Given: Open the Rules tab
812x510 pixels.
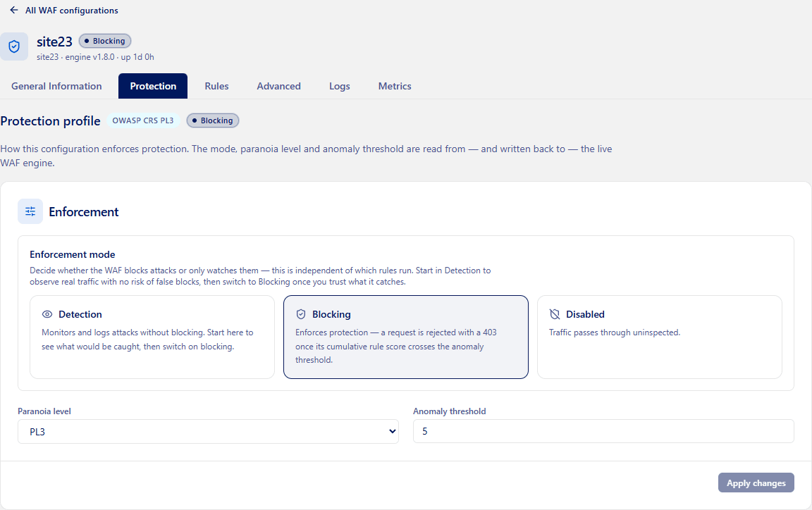Looking at the screenshot, I should coord(216,86).
